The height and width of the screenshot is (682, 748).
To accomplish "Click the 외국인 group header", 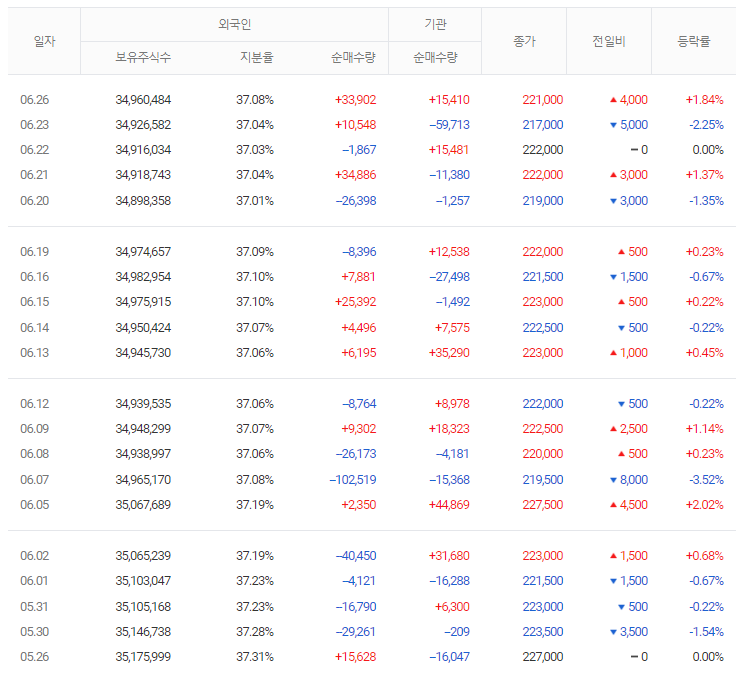I will [x=234, y=24].
